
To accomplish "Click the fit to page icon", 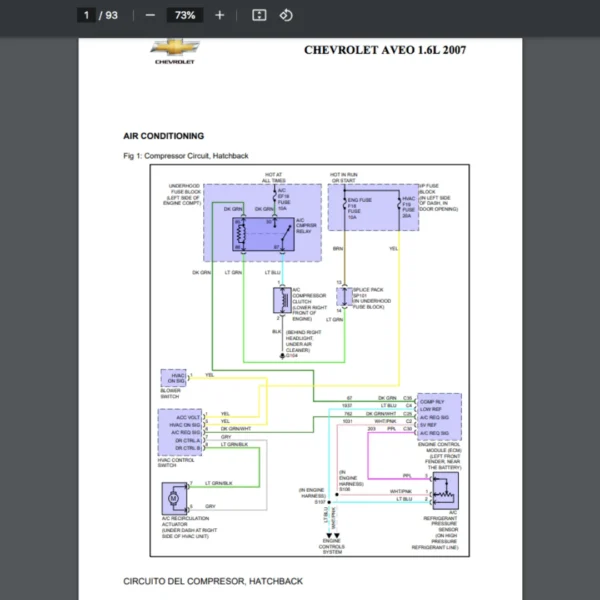I will click(259, 15).
